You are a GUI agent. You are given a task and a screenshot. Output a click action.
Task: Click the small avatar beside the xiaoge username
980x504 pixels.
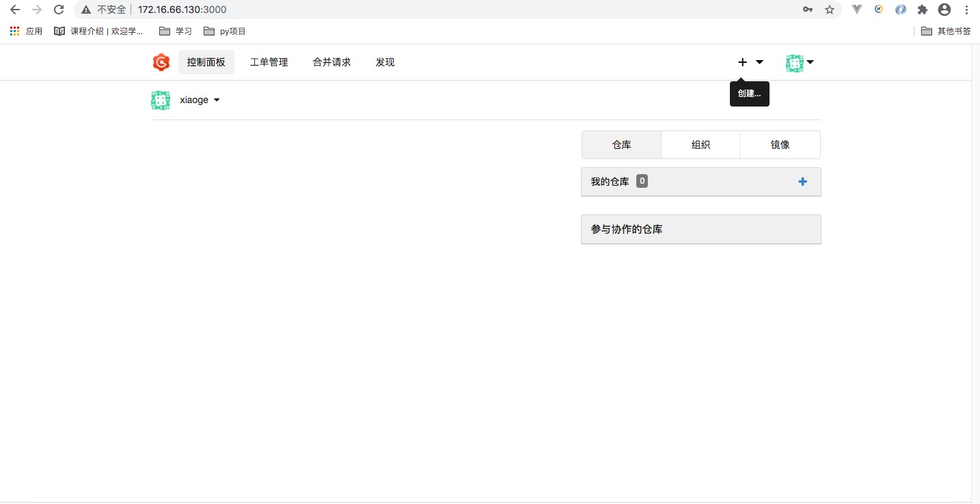[x=160, y=100]
